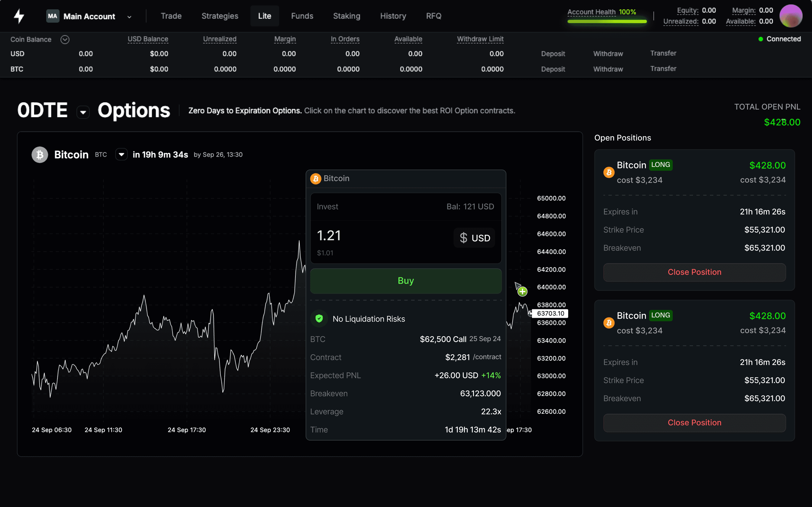Switch to the Strategies tab

(x=220, y=16)
